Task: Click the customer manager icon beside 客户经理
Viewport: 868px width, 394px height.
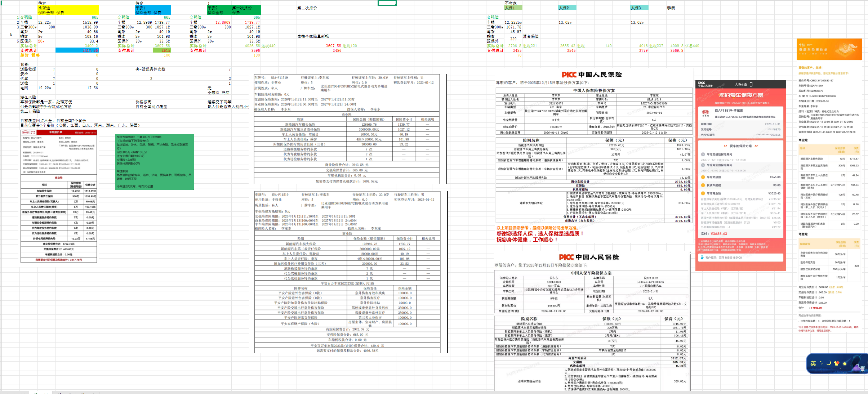Action: click(x=702, y=258)
